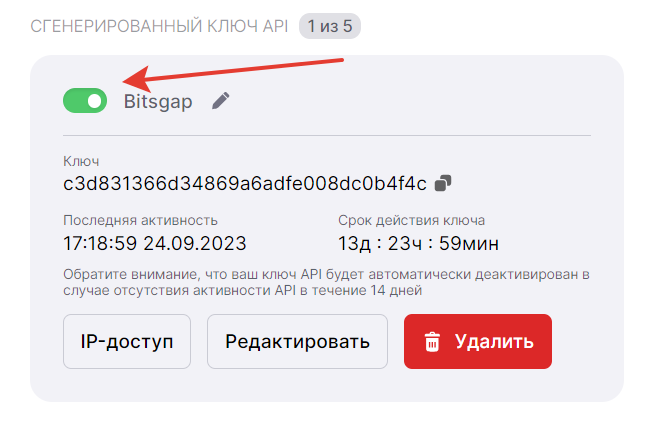Click the white knob of the green switch

[95, 101]
